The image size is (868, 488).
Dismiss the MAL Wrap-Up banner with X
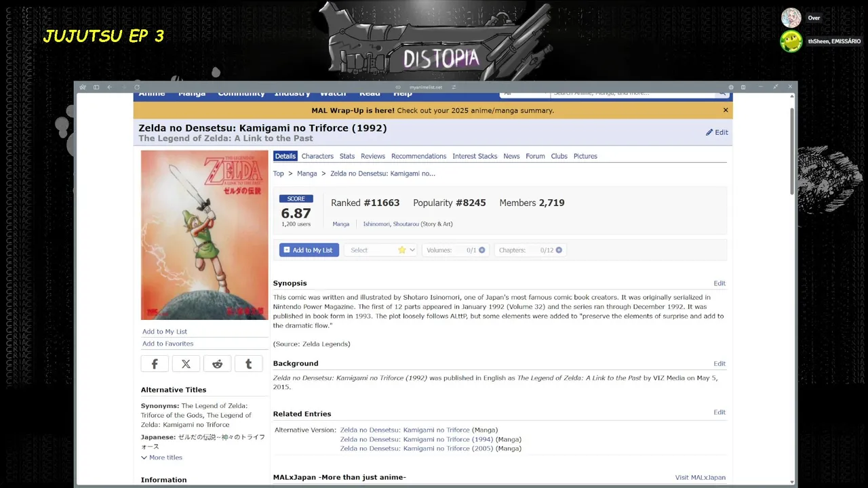(726, 110)
